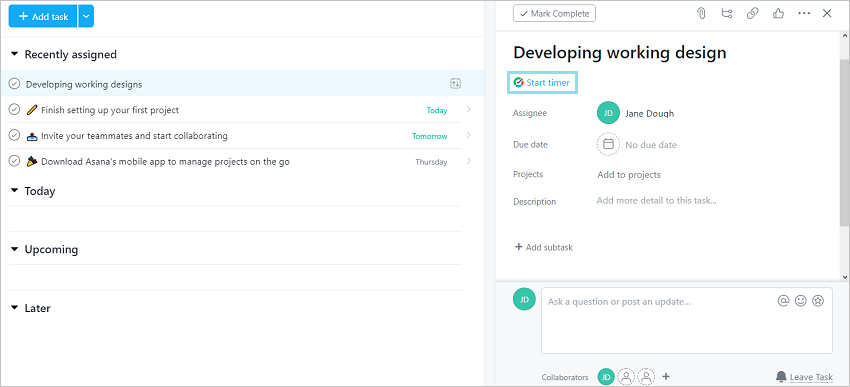Click Add to projects
This screenshot has width=850, height=387.
click(x=629, y=175)
